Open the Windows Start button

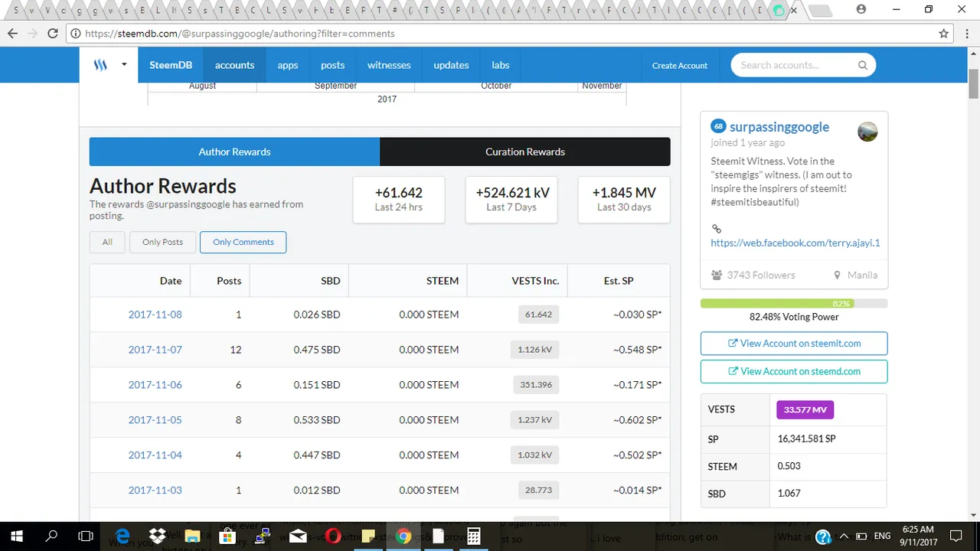pos(17,536)
